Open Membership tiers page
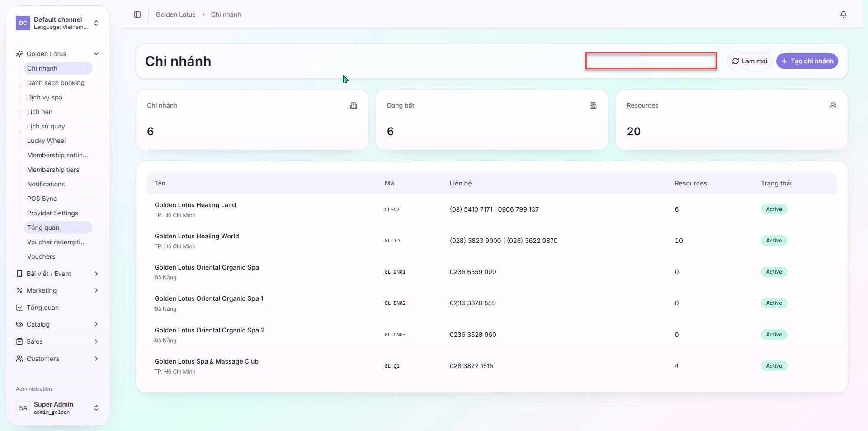868x431 pixels. [58, 170]
